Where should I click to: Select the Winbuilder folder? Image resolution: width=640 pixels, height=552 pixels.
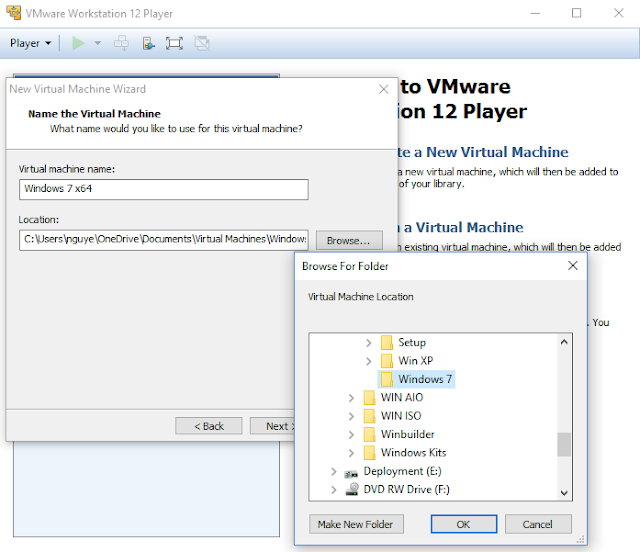point(407,434)
